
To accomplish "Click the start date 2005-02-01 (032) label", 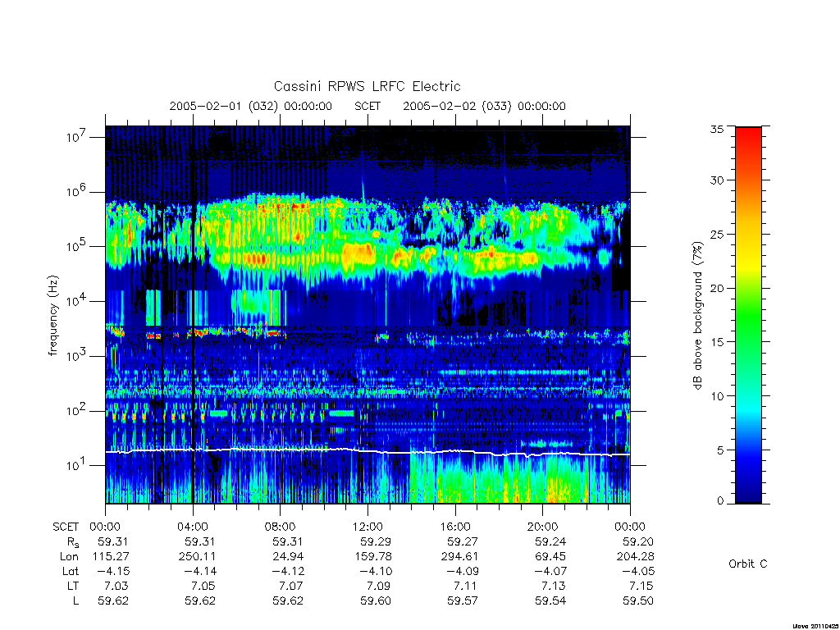I will tap(251, 106).
